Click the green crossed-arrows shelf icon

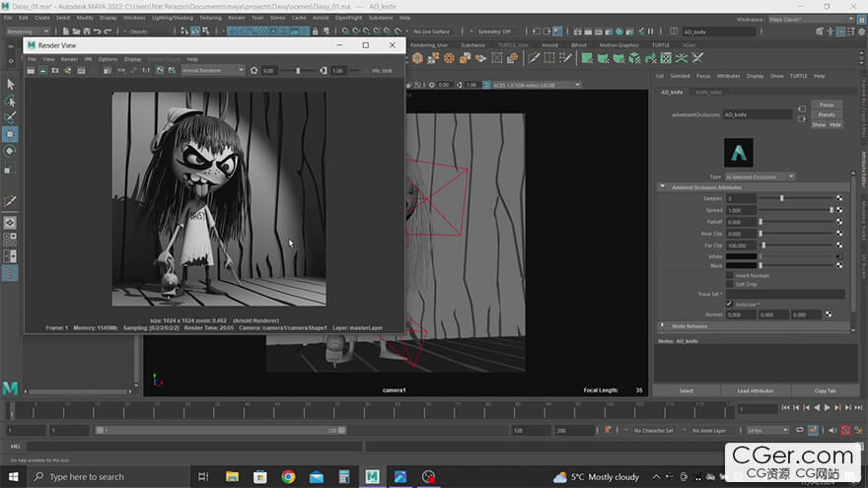(x=682, y=57)
